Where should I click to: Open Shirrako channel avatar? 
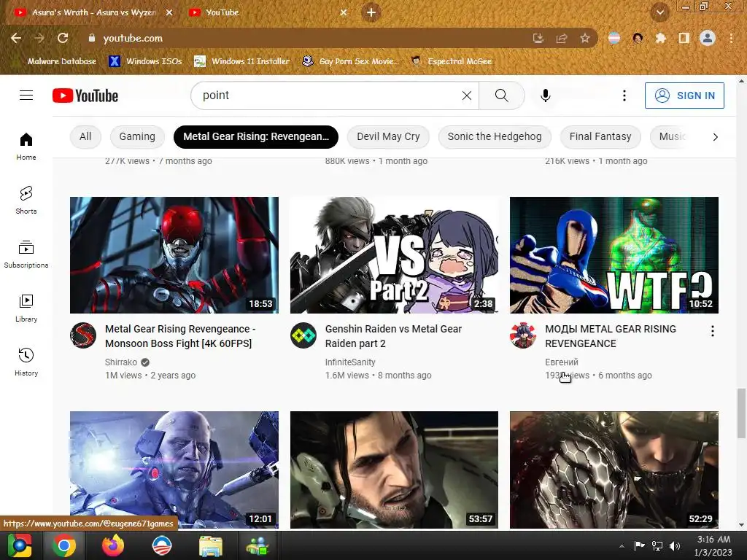click(x=83, y=335)
